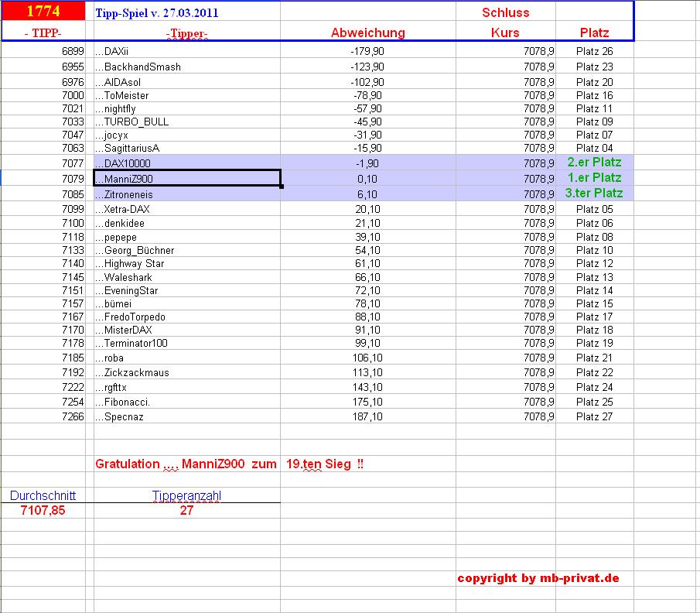
Task: Click the Schluss header cell
Action: (x=505, y=12)
